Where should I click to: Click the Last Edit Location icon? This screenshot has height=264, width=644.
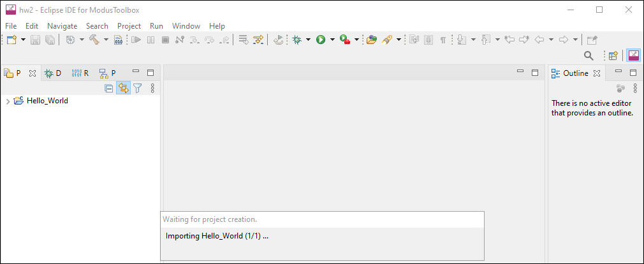click(x=509, y=40)
